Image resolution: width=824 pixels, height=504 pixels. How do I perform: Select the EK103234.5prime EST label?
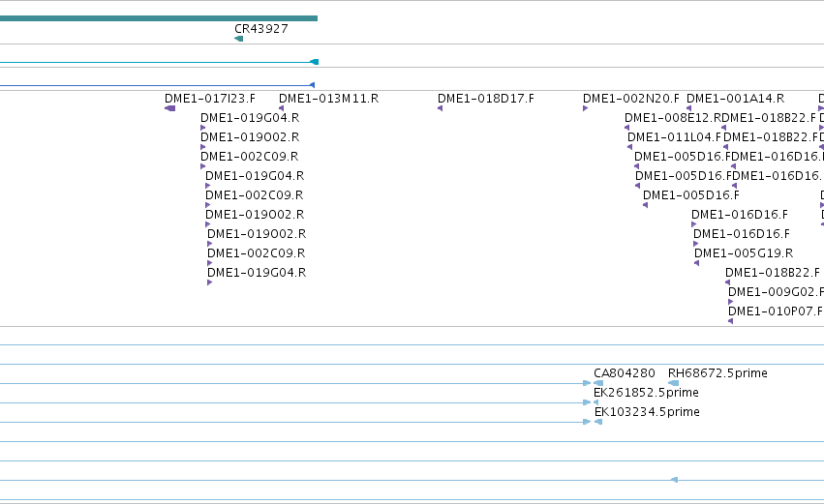tap(647, 412)
